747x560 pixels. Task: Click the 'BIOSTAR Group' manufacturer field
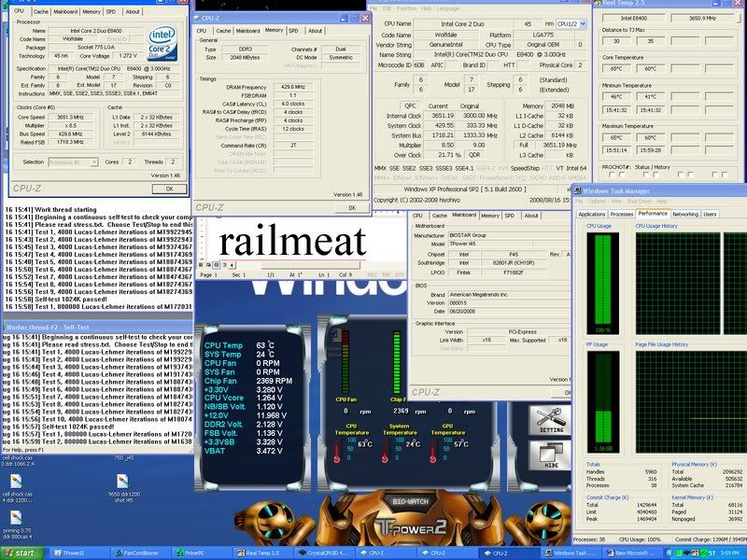[x=509, y=236]
